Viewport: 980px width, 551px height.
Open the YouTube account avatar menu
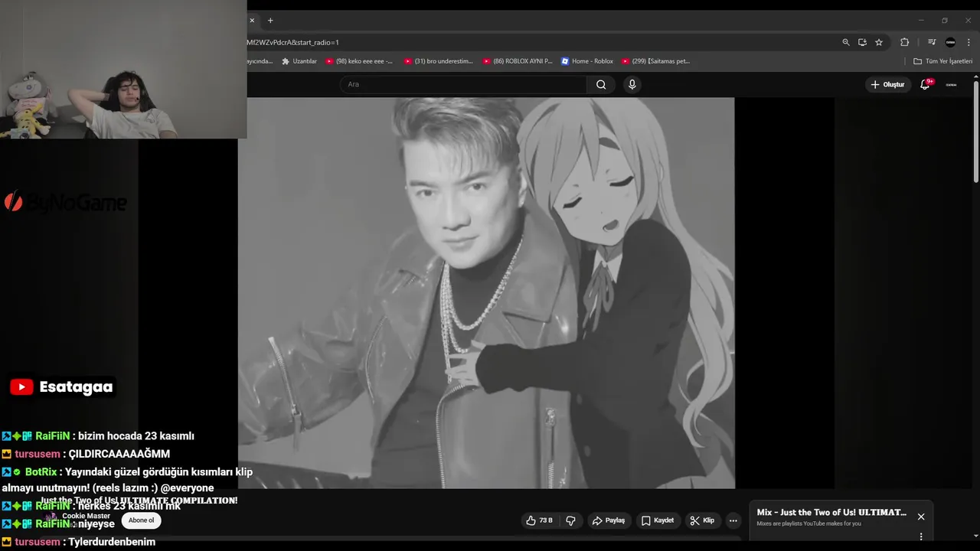[951, 84]
